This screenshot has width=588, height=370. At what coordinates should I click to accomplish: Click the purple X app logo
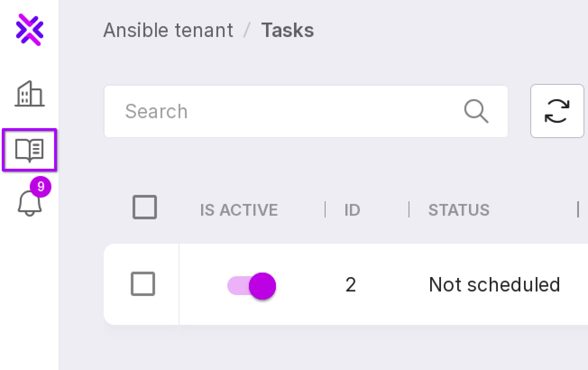point(30,30)
